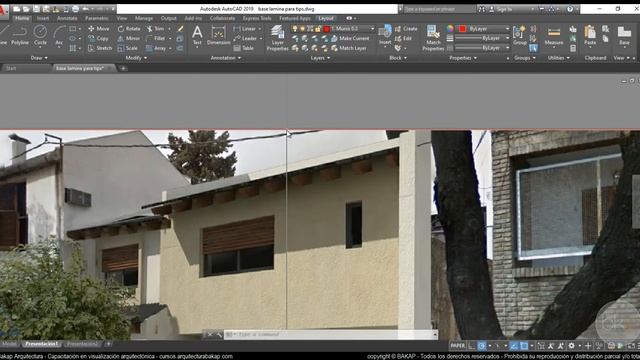Activate the Move command
Image resolution: width=640 pixels, height=360 pixels.
point(99,29)
